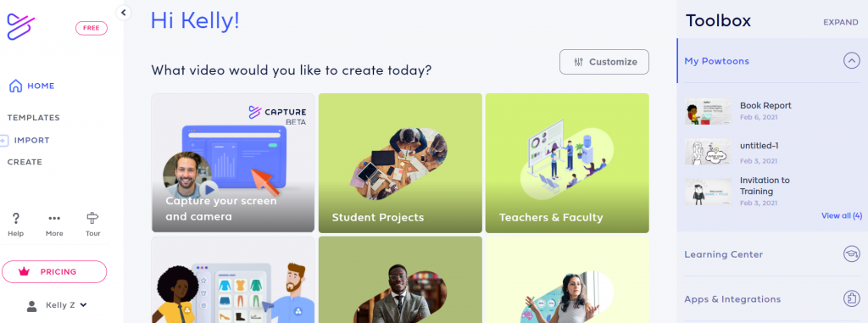The height and width of the screenshot is (323, 868).
Task: Click the Powtoon logo icon
Action: tap(20, 26)
